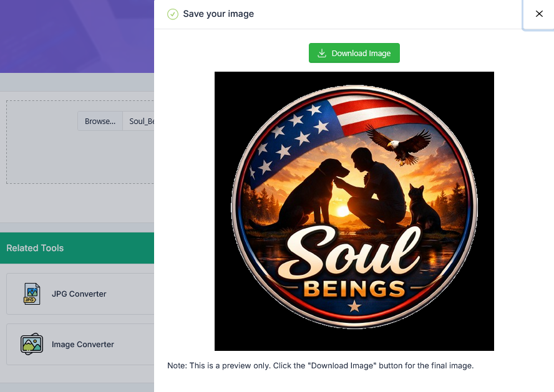Click the Image Converter picture icon
This screenshot has height=392, width=554.
pos(32,344)
